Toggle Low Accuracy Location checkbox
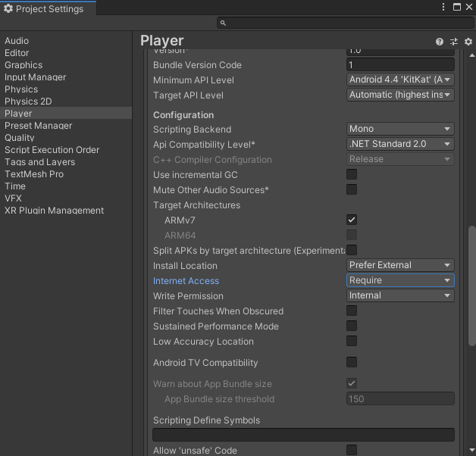The image size is (476, 456). (352, 342)
